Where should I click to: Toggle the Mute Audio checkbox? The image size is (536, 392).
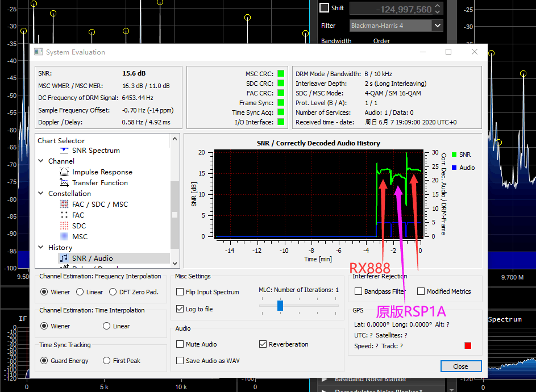point(180,344)
